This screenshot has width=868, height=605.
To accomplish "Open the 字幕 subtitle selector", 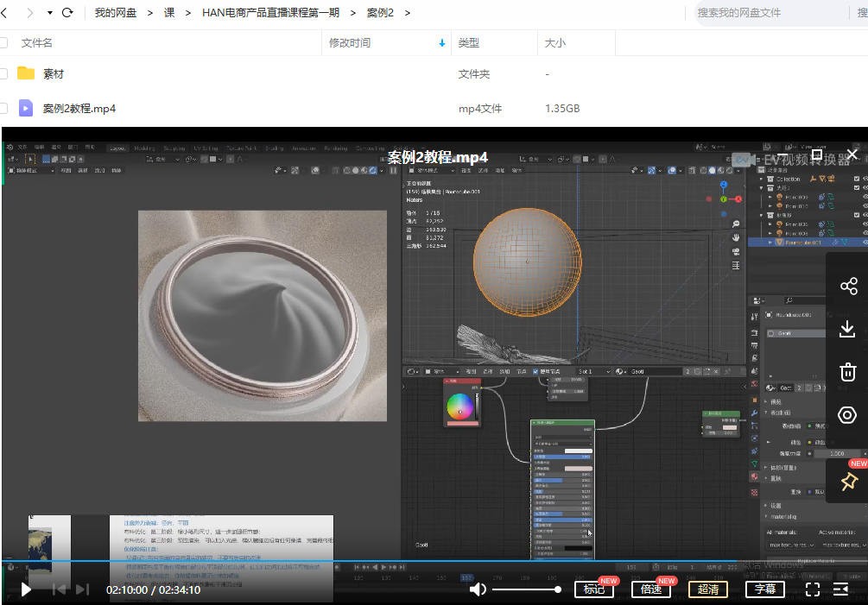I will 765,589.
